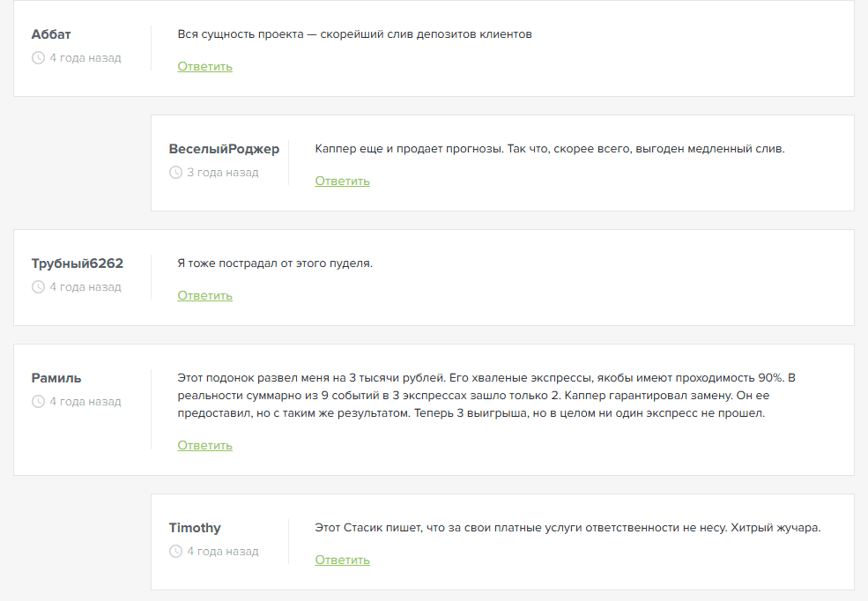Click Рамиль's comment text about экспрессы

click(x=486, y=396)
